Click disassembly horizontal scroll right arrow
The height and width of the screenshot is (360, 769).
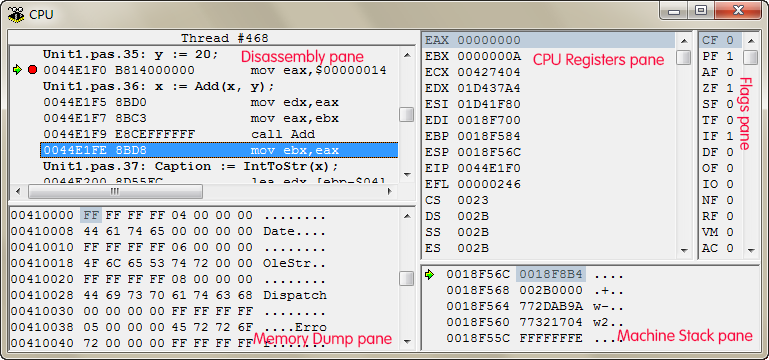point(390,191)
